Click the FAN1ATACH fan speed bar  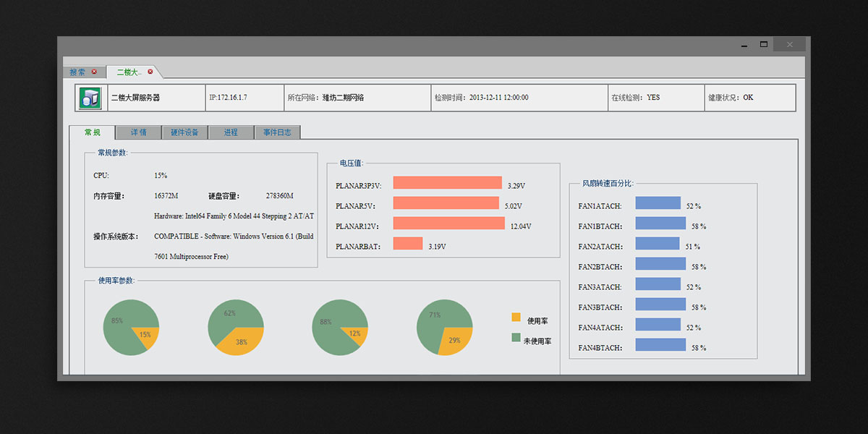(658, 203)
